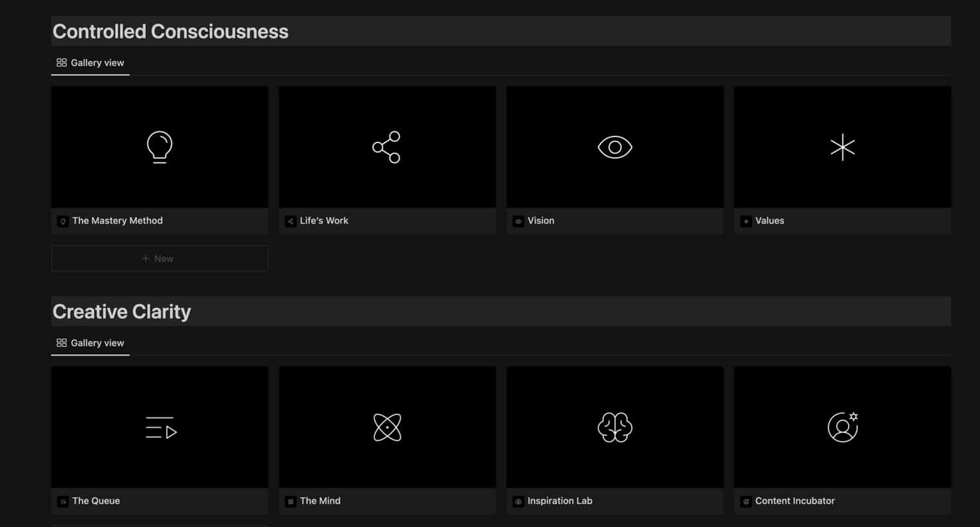Viewport: 980px width, 527px height.
Task: Select Gallery view tab in Creative Clarity
Action: click(x=90, y=343)
